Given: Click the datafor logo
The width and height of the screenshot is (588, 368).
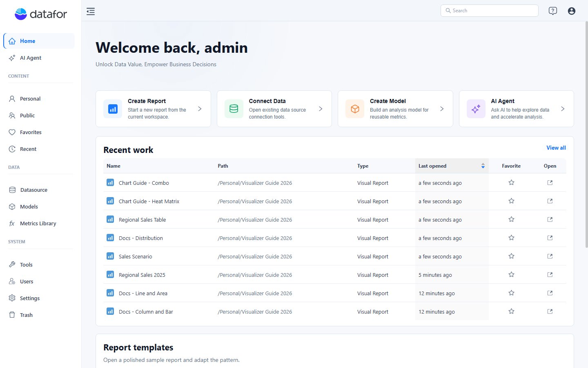Looking at the screenshot, I should point(41,14).
